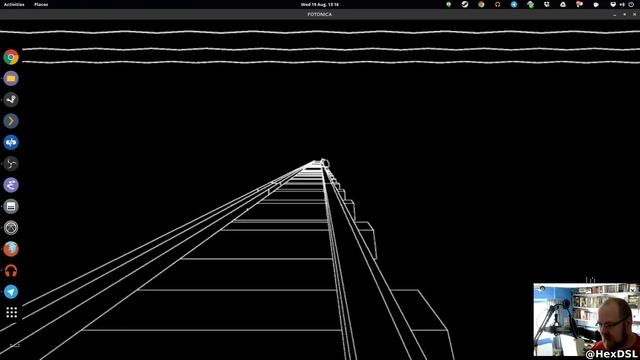Open the OBS Studio dock icon
This screenshot has height=360, width=640.
(11, 164)
